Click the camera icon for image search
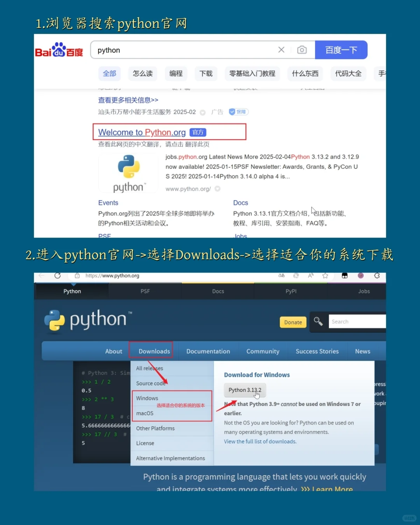 [302, 50]
